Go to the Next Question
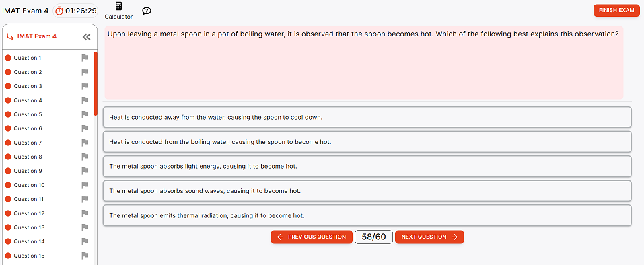Screen dimensions: 644x265 click(x=429, y=237)
